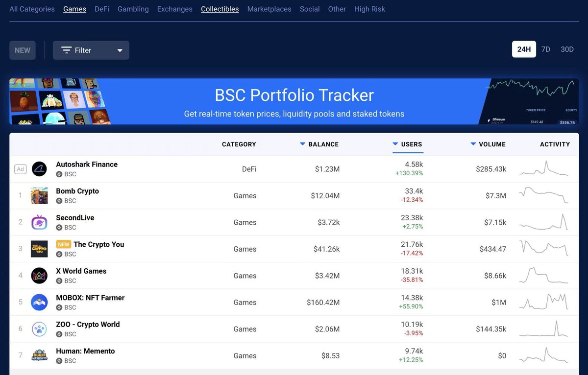Click the MOBOX: NFT Farmer blue icon
The image size is (588, 375).
coord(39,302)
